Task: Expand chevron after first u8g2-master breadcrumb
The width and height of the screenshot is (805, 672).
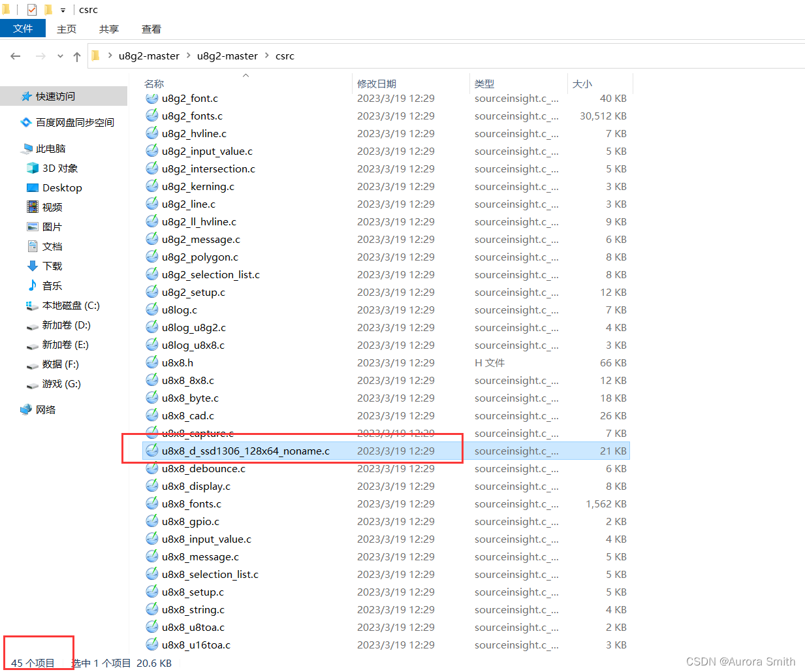Action: [x=189, y=56]
